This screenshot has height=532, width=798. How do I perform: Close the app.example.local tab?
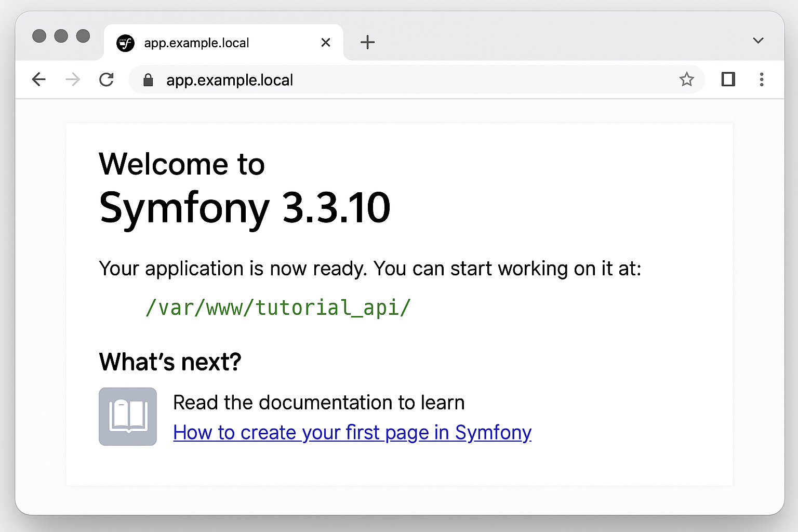[x=326, y=43]
